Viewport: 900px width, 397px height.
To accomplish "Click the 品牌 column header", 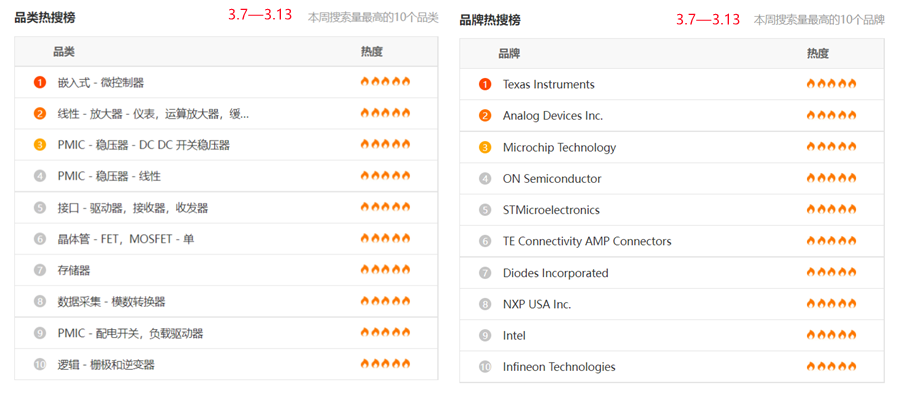I will (509, 55).
